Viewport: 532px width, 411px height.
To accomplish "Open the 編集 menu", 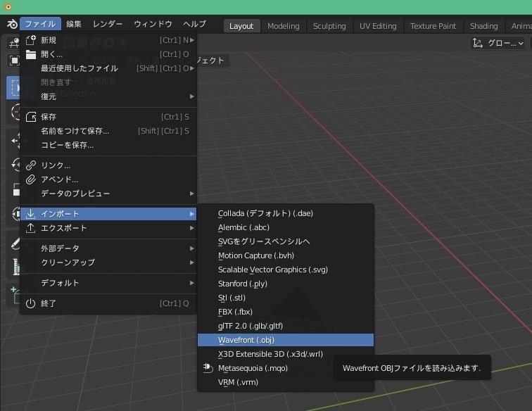I will point(74,24).
